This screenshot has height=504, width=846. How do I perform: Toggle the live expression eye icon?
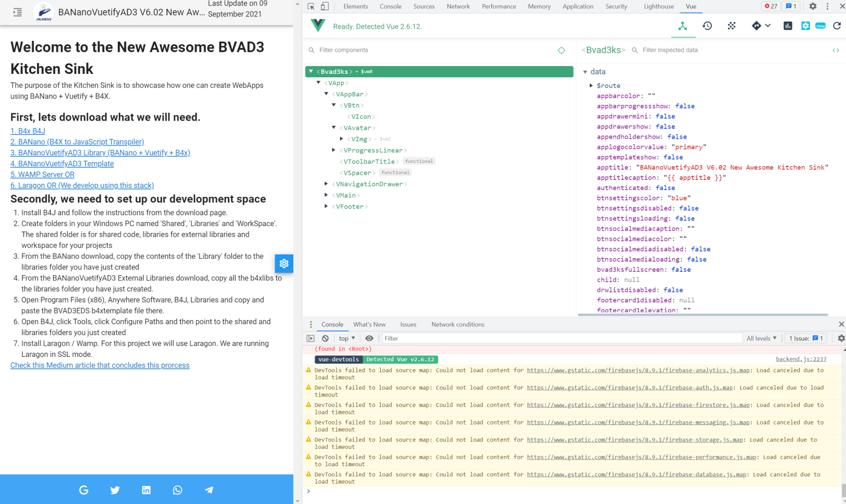369,338
